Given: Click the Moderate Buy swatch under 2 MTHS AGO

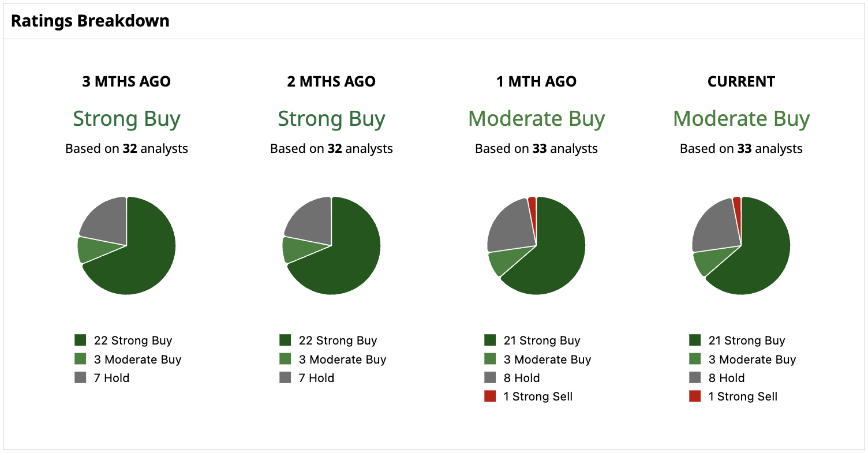Looking at the screenshot, I should pos(285,359).
